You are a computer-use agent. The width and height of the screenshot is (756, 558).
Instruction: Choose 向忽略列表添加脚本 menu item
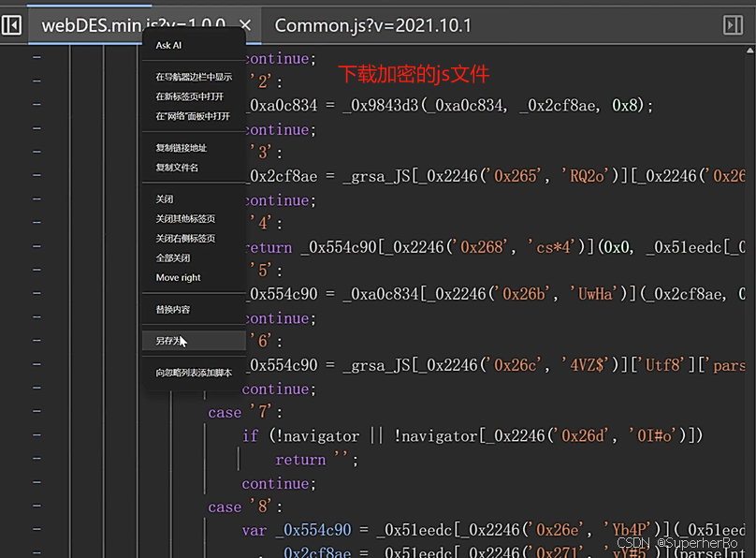coord(194,373)
